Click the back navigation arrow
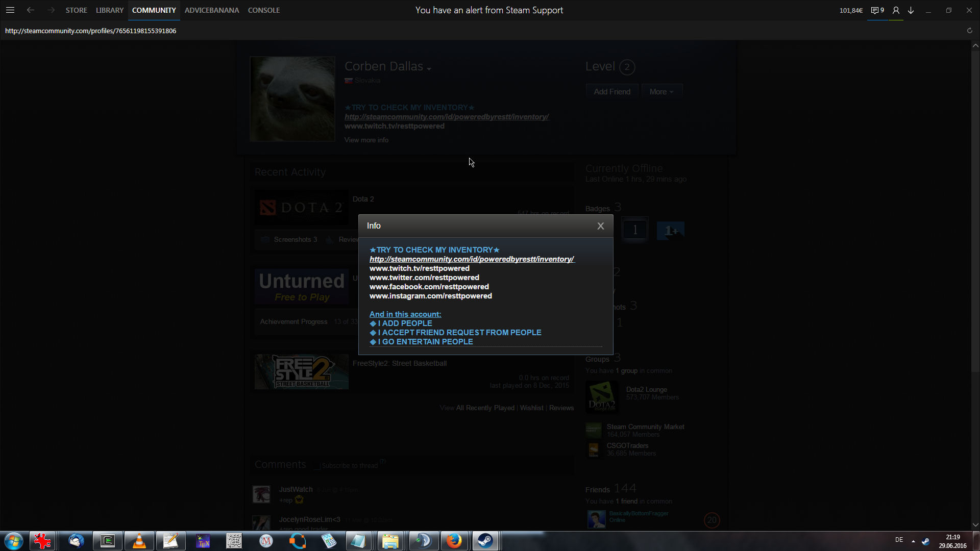Screen dimensions: 980x551 [31, 10]
